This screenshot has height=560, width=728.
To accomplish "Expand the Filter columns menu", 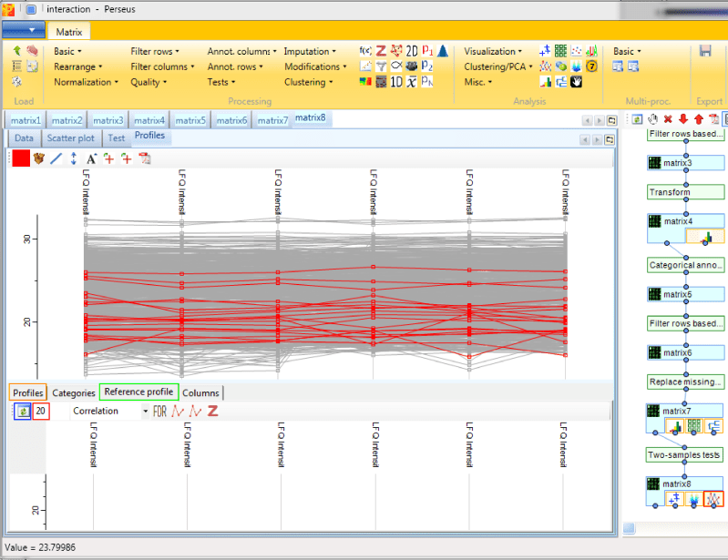I will pos(162,66).
